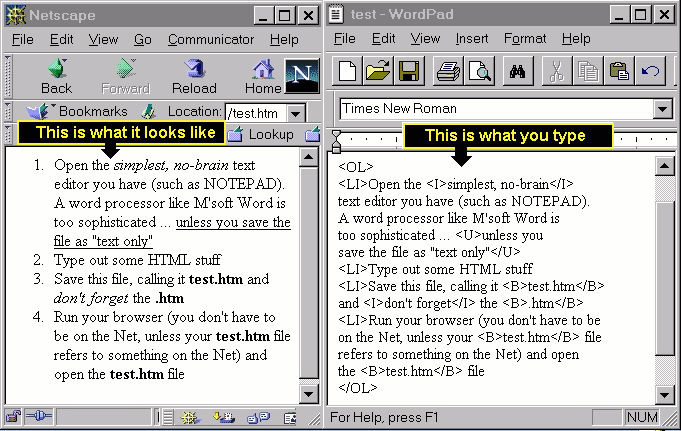Click the WordPad document title bar icon
The image size is (681, 431).
pos(336,14)
